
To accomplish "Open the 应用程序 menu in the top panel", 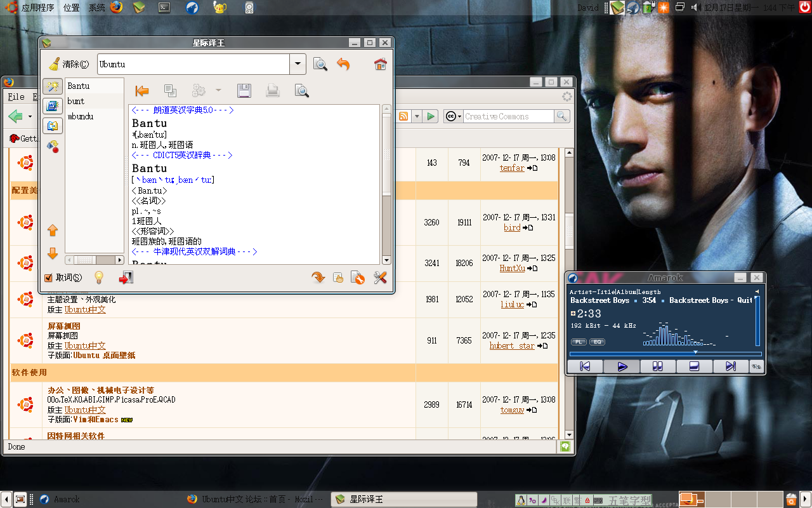I will pyautogui.click(x=37, y=8).
